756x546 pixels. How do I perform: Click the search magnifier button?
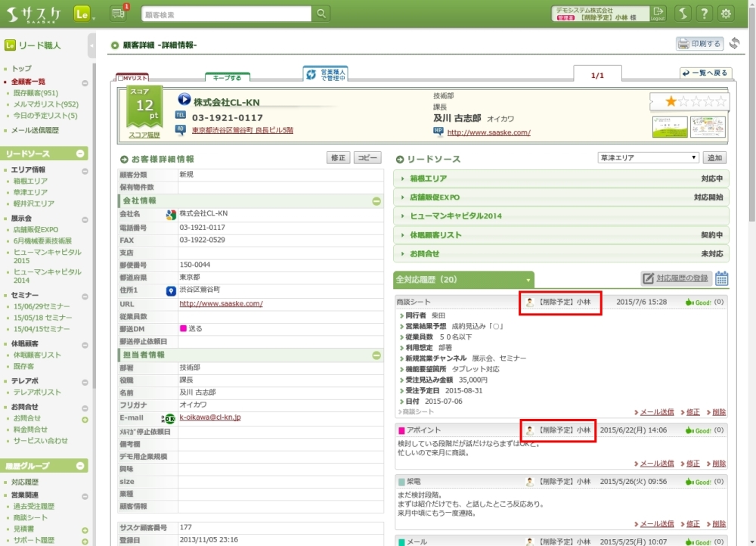click(x=321, y=14)
